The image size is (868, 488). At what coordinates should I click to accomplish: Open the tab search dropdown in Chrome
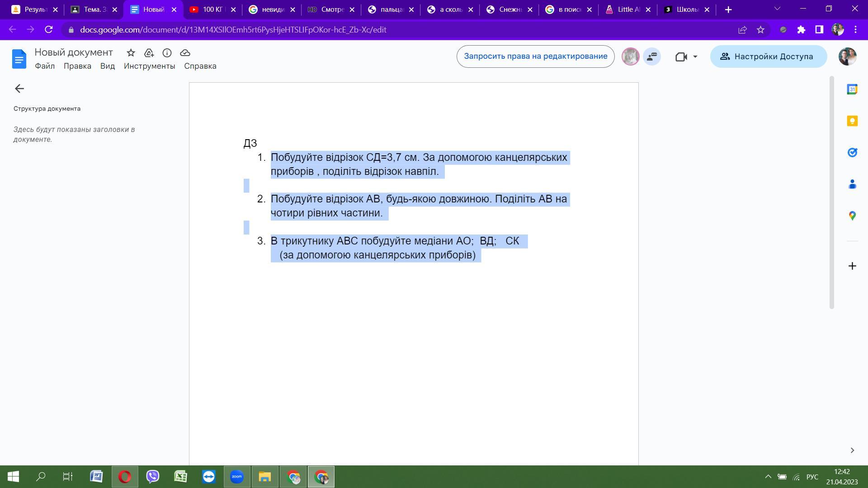777,9
